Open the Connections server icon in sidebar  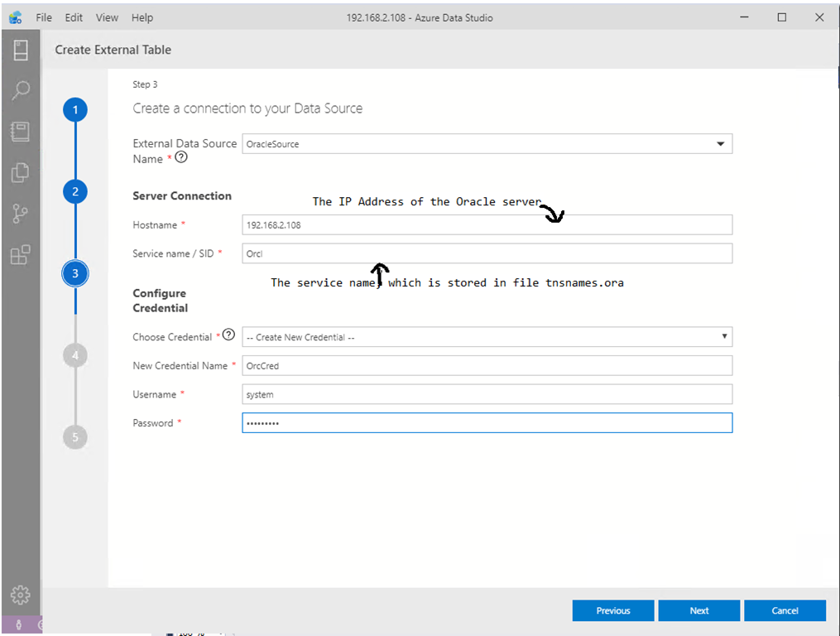pos(21,51)
